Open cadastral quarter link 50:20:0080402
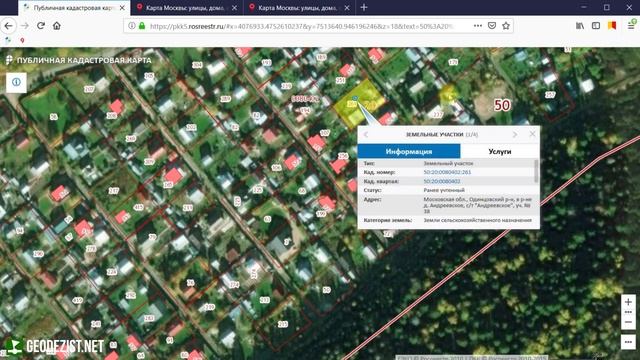 click(442, 181)
